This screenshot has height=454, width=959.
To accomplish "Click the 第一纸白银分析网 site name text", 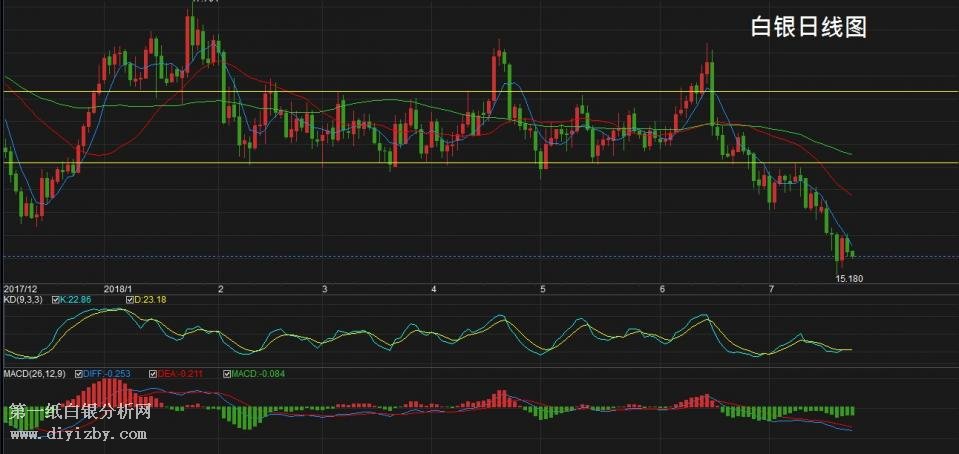I will click(80, 412).
